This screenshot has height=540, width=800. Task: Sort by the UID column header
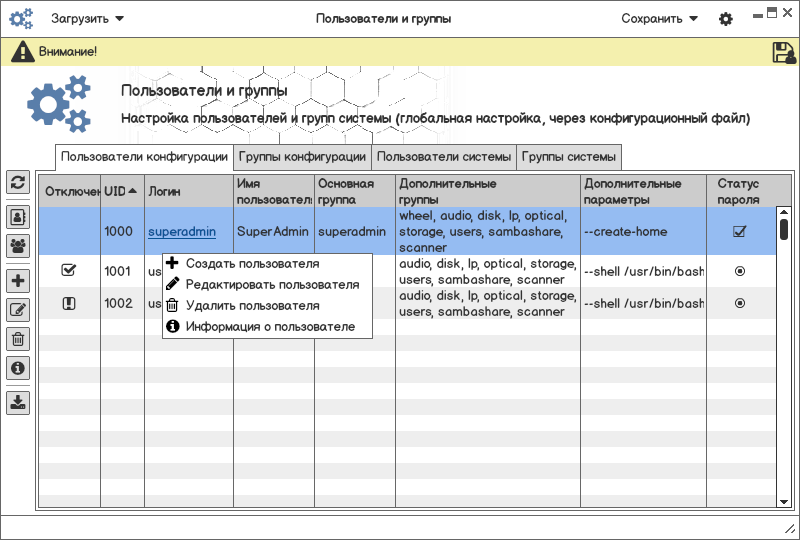tap(121, 191)
